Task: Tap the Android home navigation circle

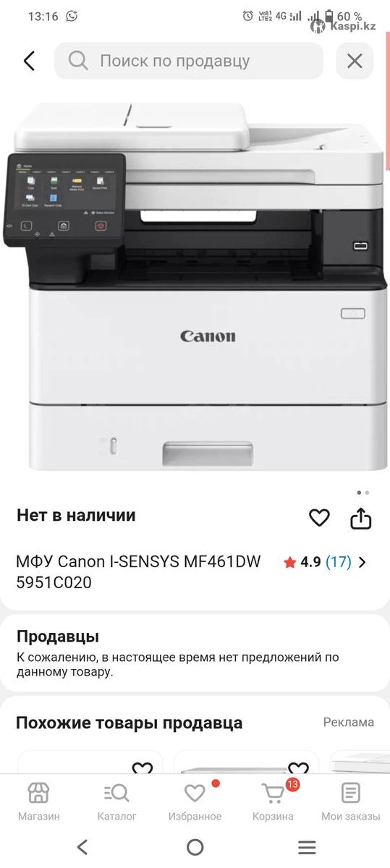Action: [195, 847]
